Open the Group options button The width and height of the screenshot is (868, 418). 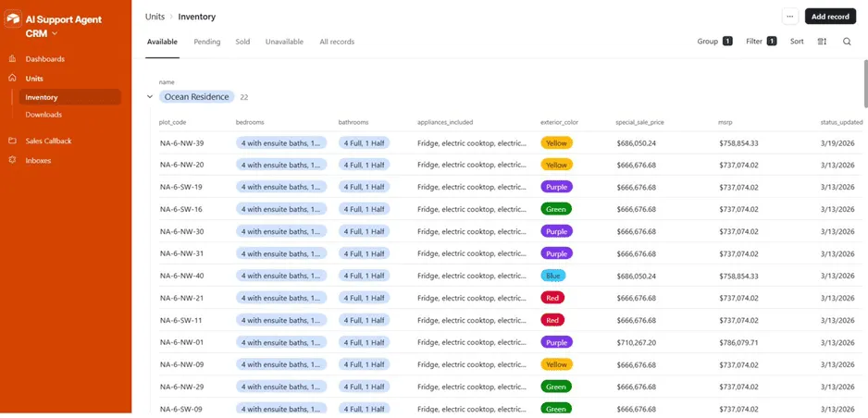[x=714, y=42]
